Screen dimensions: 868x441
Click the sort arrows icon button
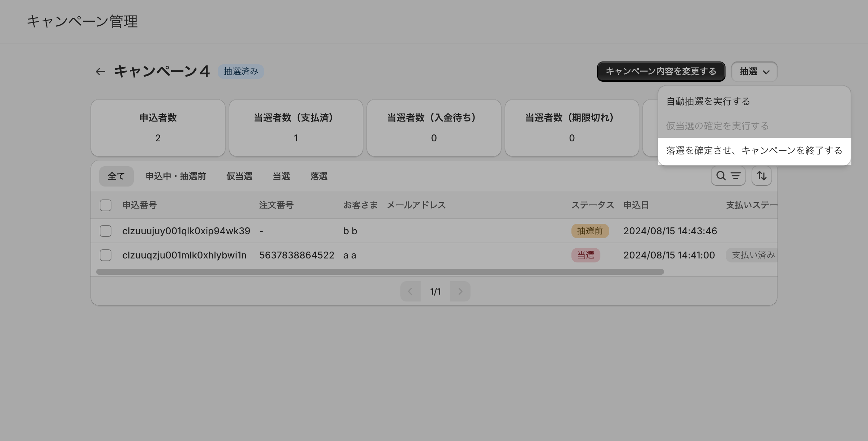click(761, 176)
